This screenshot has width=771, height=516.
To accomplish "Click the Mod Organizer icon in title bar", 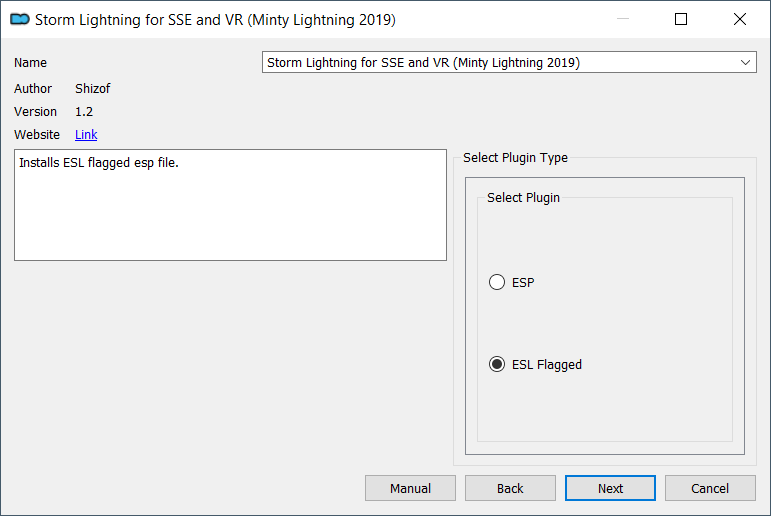I will (20, 20).
